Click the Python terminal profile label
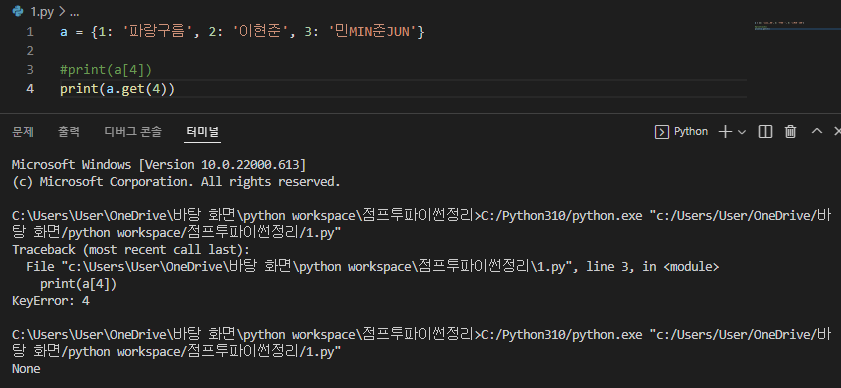Screen dimensions: 841x388 point(691,131)
